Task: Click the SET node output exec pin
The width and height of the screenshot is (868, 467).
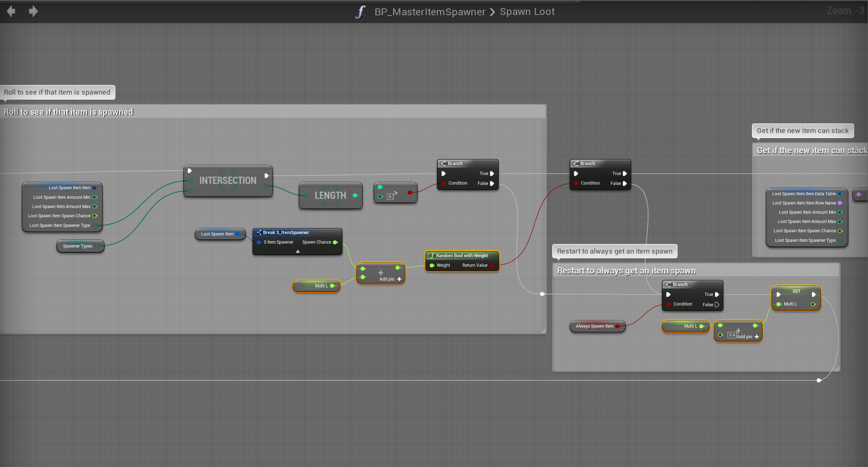Action: (x=814, y=294)
